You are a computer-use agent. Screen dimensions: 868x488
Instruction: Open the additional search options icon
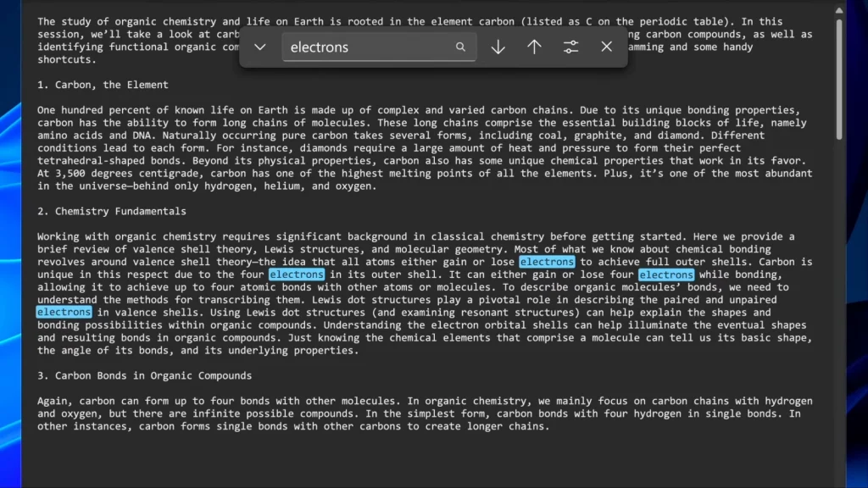coord(570,47)
